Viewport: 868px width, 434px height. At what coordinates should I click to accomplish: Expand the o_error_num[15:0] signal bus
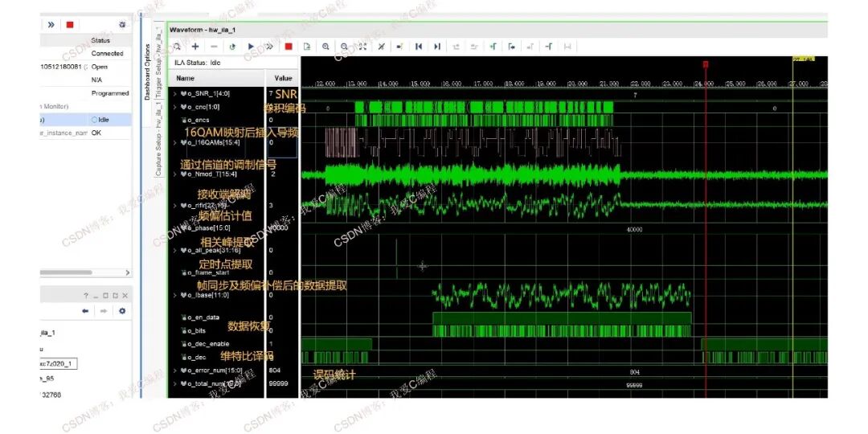(x=175, y=371)
